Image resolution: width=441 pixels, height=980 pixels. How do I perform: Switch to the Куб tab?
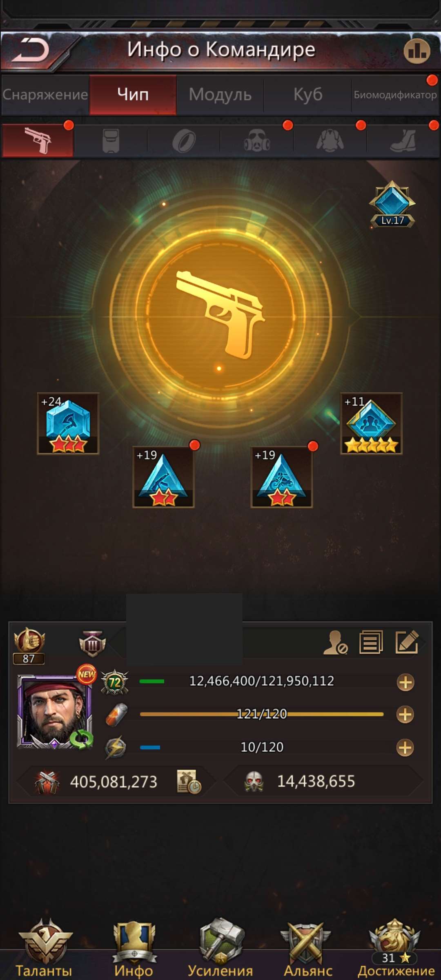pos(308,94)
